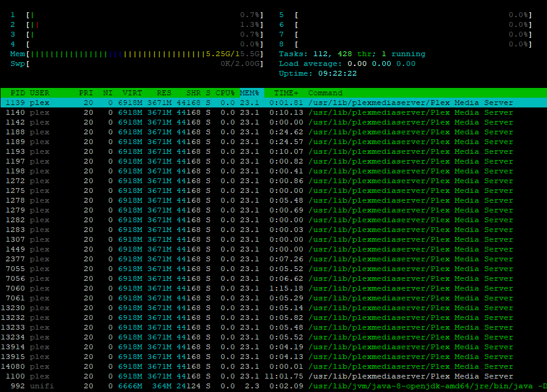Select process row with PID 13914
The width and height of the screenshot is (547, 392).
pyautogui.click(x=273, y=347)
